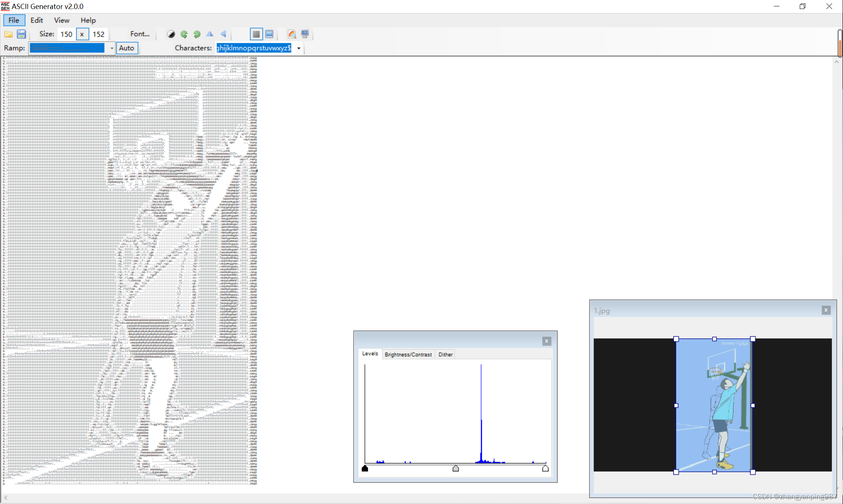The width and height of the screenshot is (843, 504).
Task: Flip image horizontally using the blue triangles icon
Action: (210, 34)
